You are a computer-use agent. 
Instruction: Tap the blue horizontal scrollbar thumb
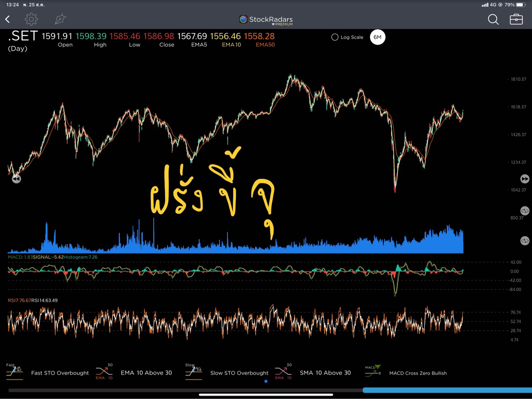(x=447, y=390)
